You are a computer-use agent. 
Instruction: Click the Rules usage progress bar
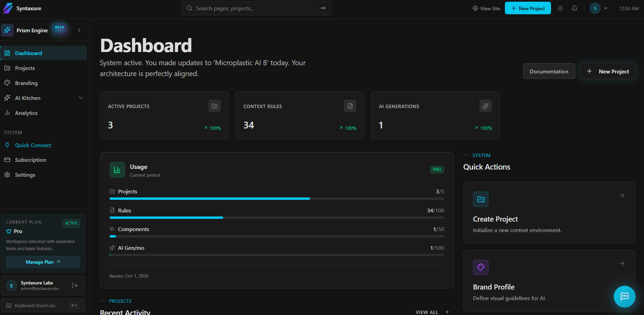point(277,217)
